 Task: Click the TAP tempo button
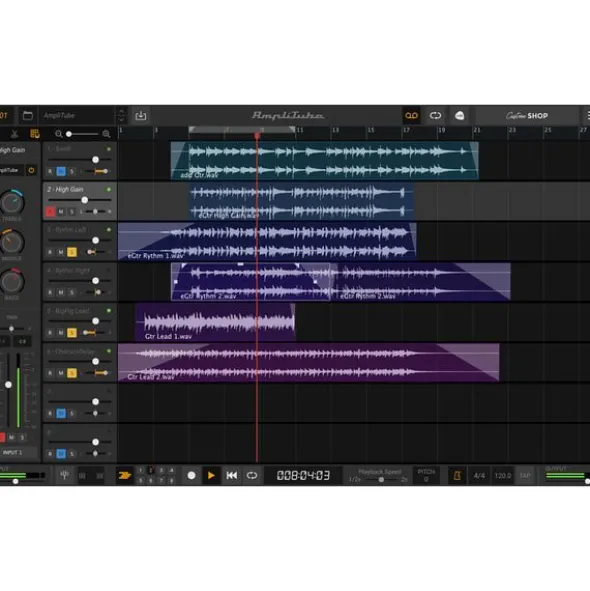[525, 476]
